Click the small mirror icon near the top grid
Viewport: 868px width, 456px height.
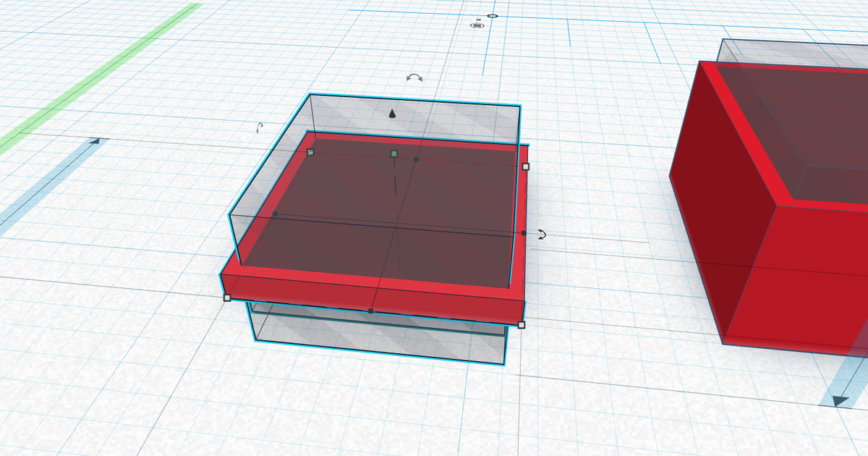coord(479,20)
